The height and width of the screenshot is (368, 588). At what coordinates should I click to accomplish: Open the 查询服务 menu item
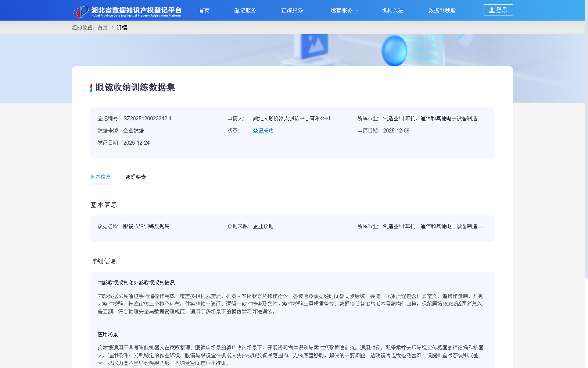click(x=292, y=10)
